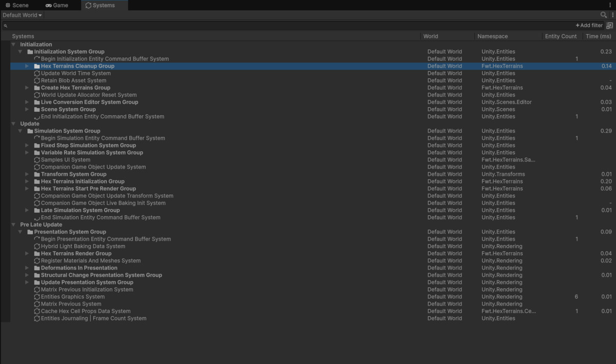Viewport: 616px width, 364px height.
Task: Expand the Transform System Group
Action: (28, 174)
